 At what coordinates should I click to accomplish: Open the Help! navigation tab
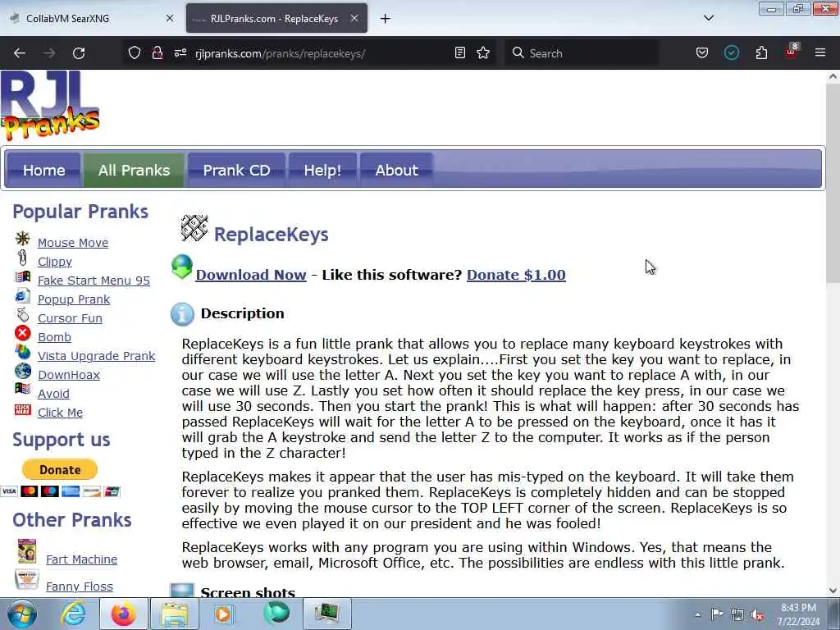322,171
